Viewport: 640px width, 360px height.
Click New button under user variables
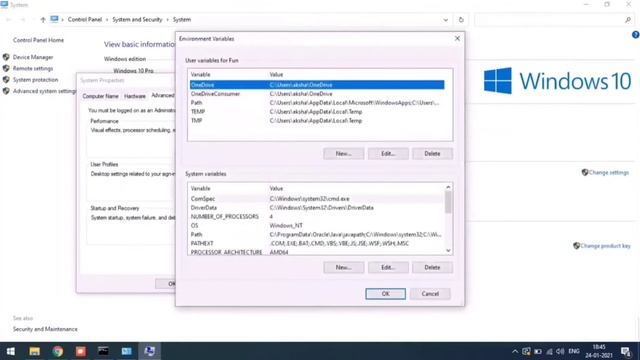click(x=344, y=153)
